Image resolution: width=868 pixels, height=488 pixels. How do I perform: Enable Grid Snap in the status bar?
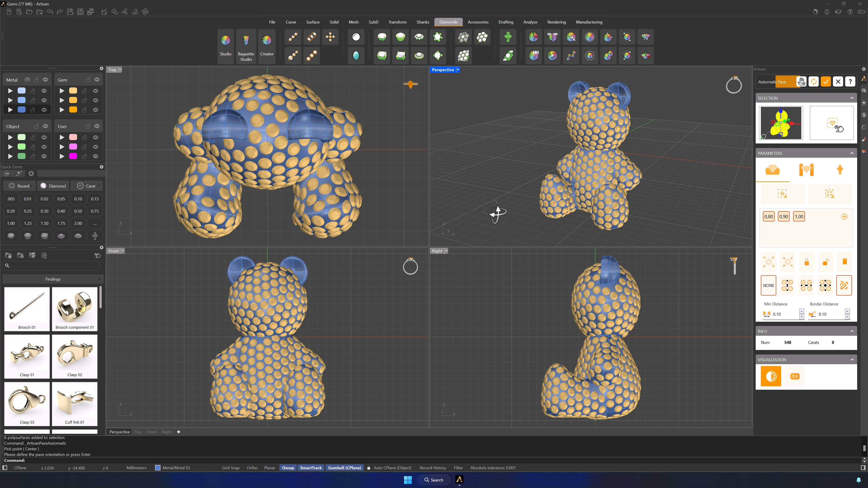point(231,468)
